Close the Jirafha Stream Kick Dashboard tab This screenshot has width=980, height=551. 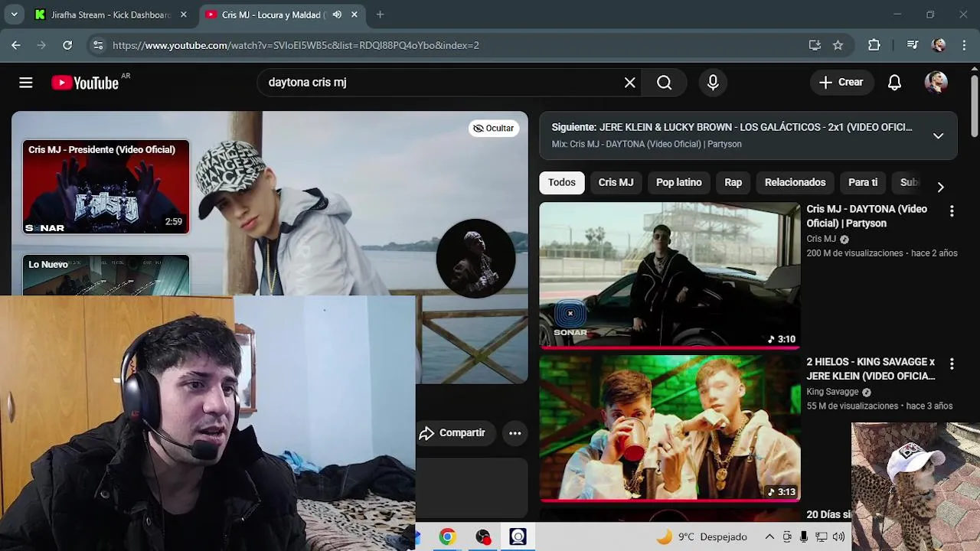pos(184,15)
